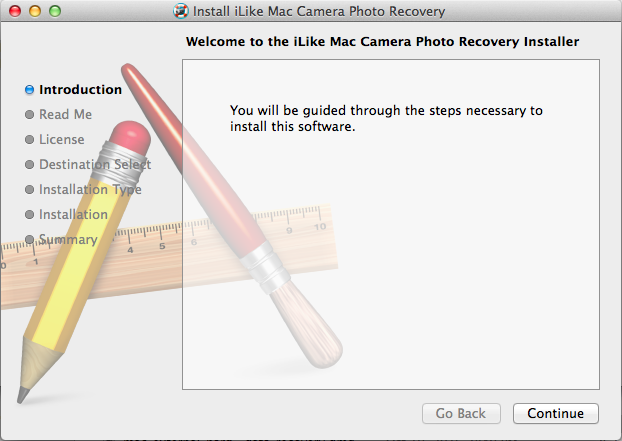The height and width of the screenshot is (441, 622).
Task: Minimize the installer with the yellow button
Action: pos(34,12)
